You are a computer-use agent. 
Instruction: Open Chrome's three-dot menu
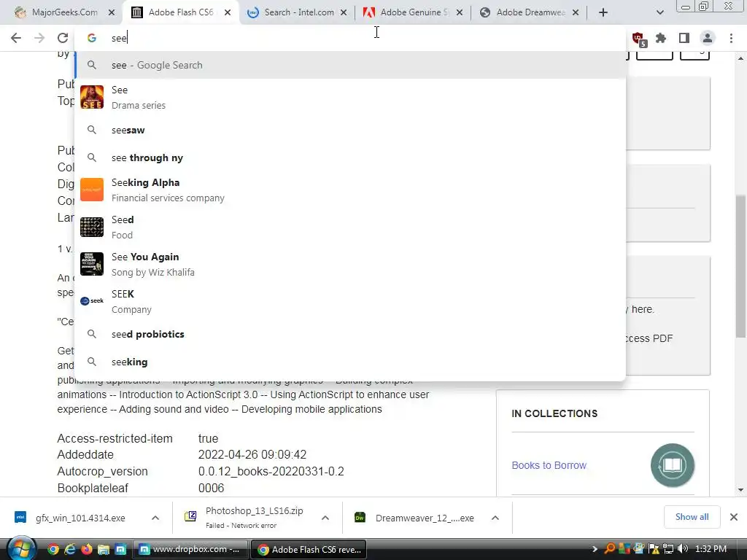tap(731, 38)
